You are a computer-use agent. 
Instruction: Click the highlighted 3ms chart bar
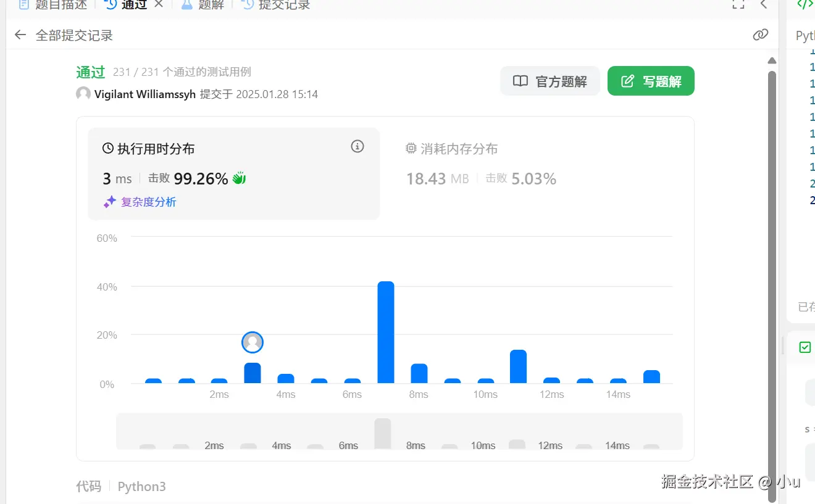click(253, 373)
